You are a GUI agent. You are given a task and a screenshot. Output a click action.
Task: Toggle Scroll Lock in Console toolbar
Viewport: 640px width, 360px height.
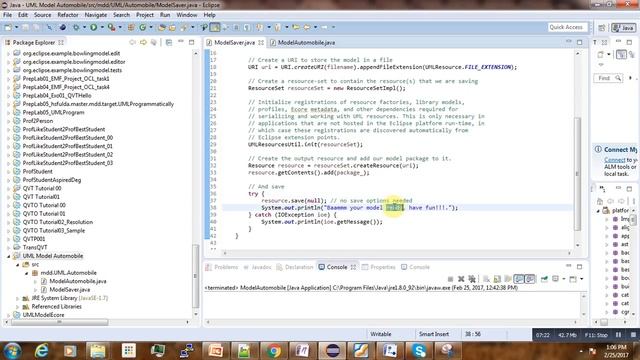tap(497, 279)
